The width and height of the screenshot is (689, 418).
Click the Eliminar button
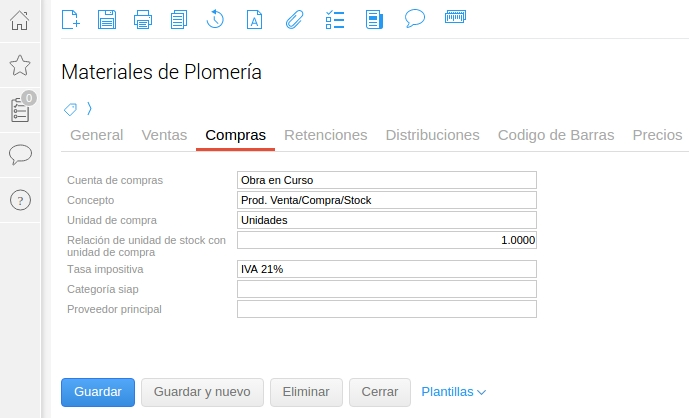coord(306,392)
